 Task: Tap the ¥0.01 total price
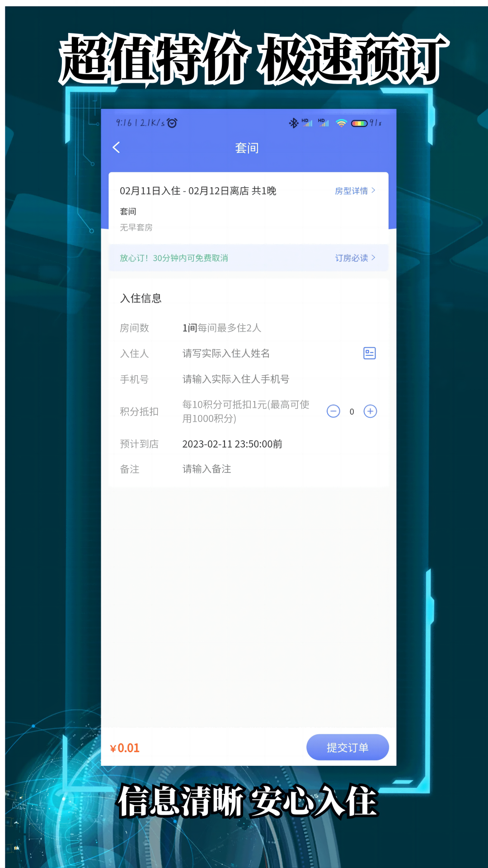(x=125, y=748)
